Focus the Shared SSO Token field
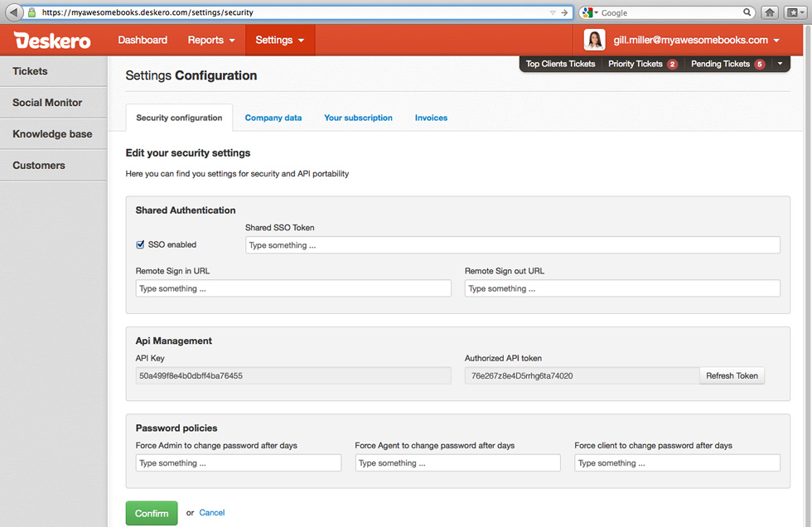This screenshot has width=812, height=527. (x=512, y=245)
